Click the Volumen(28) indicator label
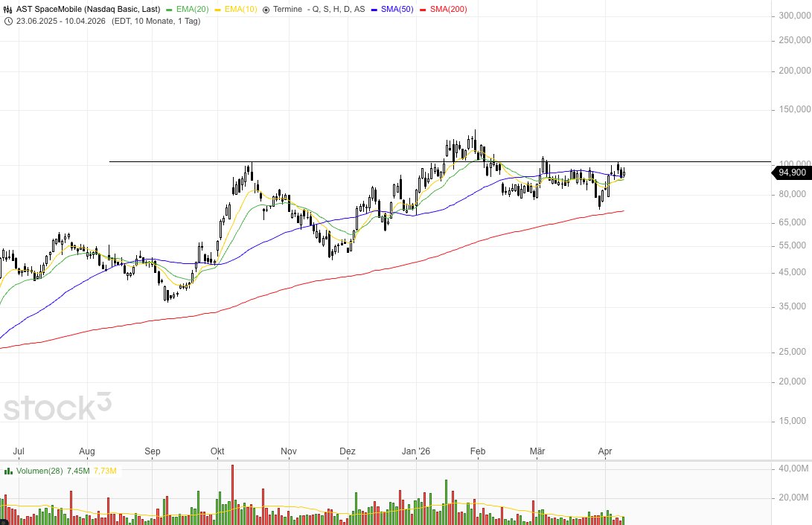 pyautogui.click(x=39, y=471)
